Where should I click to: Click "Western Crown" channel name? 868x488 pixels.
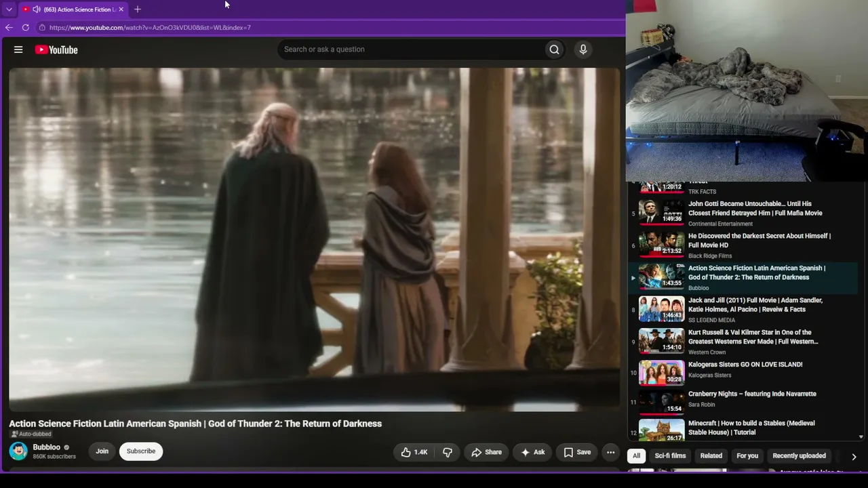707,352
